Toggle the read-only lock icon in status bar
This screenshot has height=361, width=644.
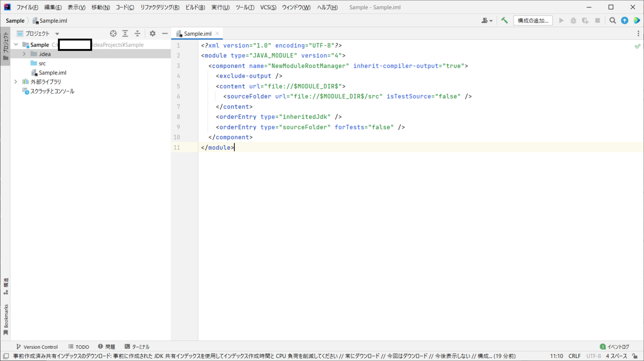pyautogui.click(x=635, y=356)
